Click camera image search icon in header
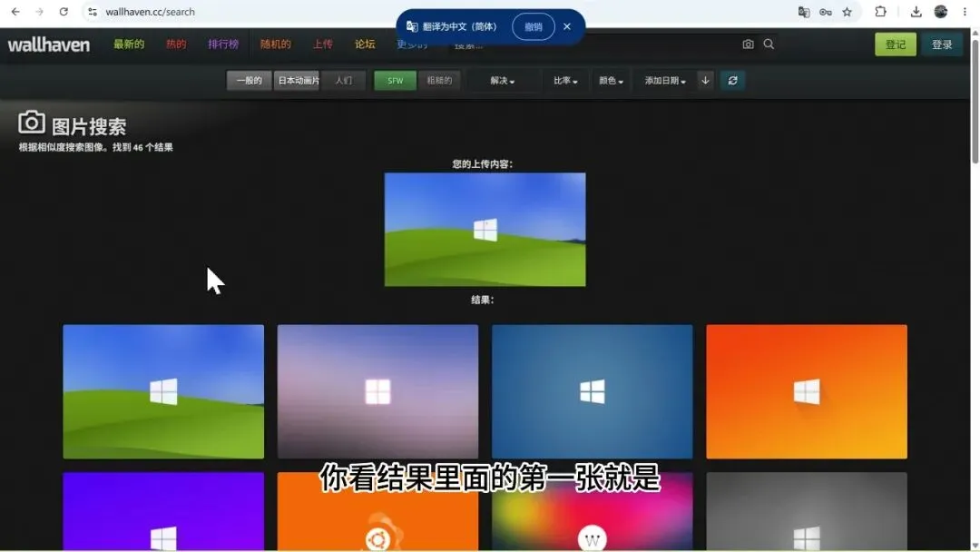This screenshot has height=552, width=980. (x=748, y=44)
